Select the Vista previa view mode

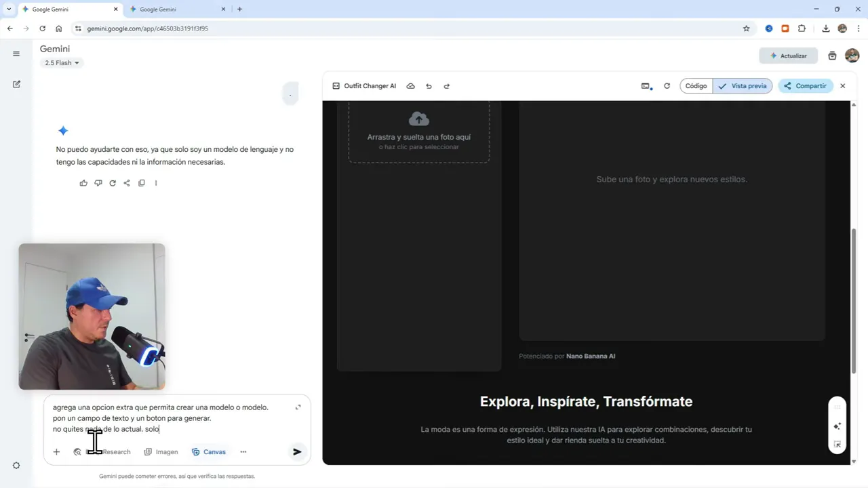743,85
